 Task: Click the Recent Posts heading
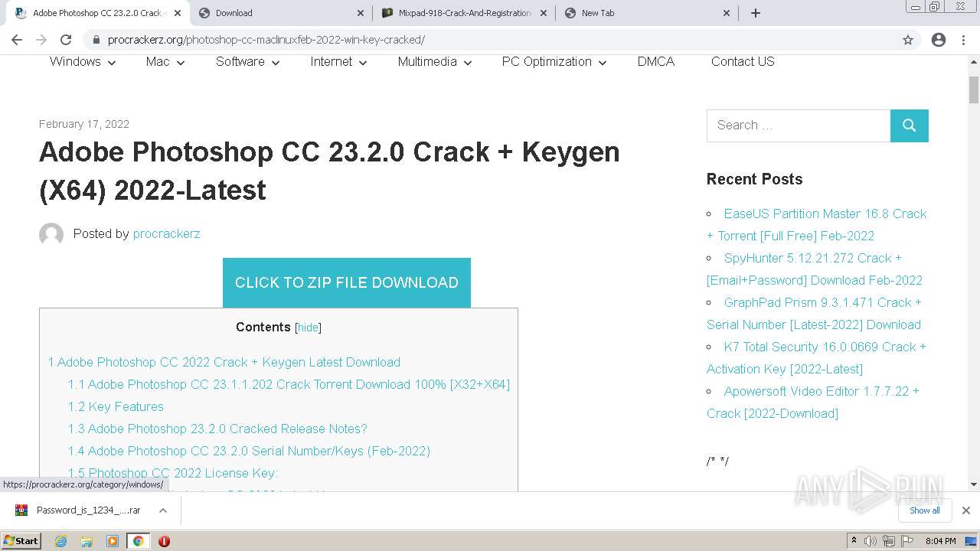coord(754,180)
